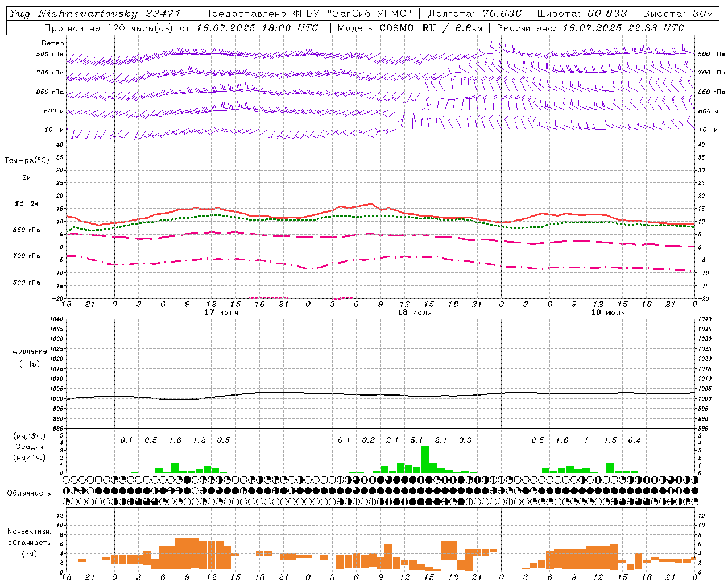Image resolution: width=728 pixels, height=582 pixels.
Task: Click the 5.1 precipitation total
Action: tap(416, 440)
